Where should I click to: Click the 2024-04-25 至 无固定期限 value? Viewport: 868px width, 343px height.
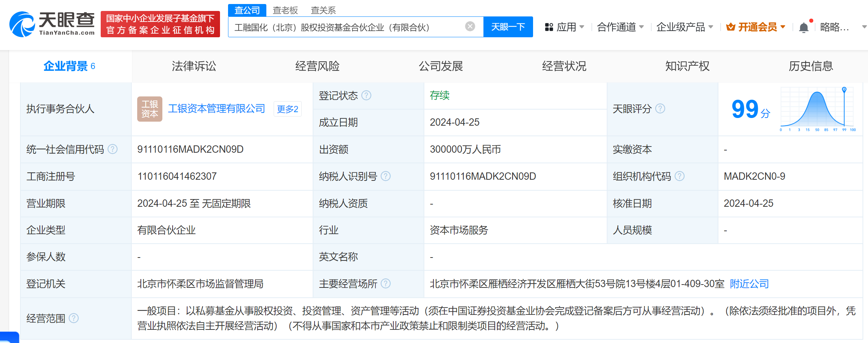(x=194, y=203)
